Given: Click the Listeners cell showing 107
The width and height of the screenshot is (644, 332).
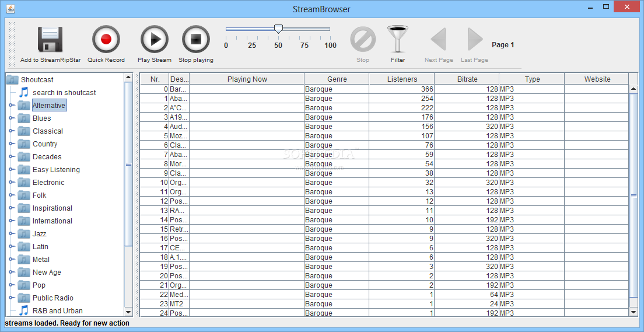Looking at the screenshot, I should tap(402, 135).
